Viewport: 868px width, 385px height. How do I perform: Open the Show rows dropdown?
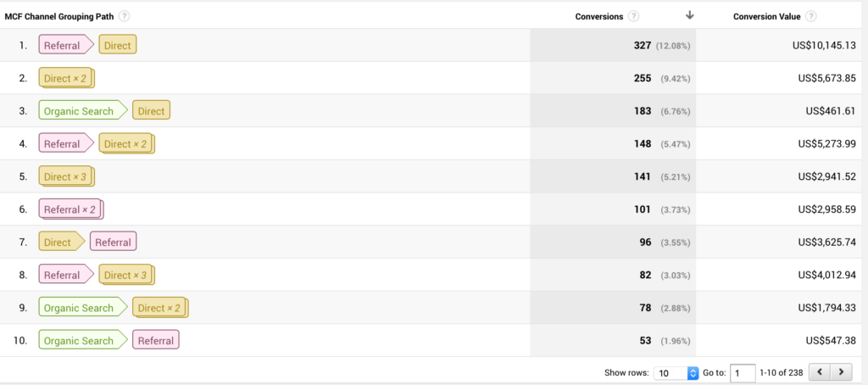[676, 372]
